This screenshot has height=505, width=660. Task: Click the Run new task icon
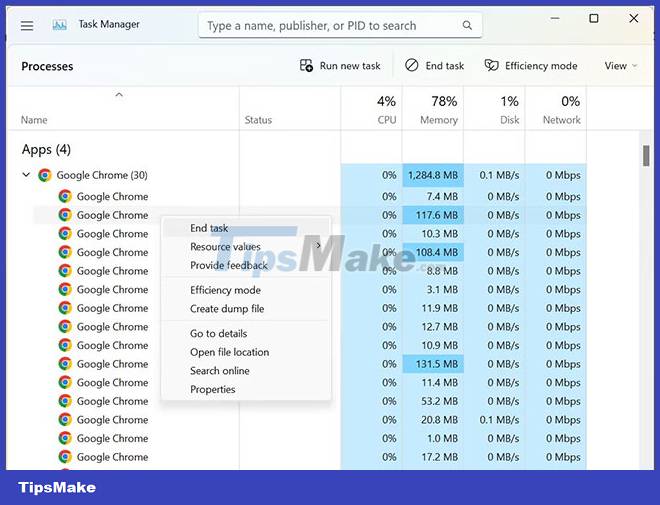pos(306,66)
